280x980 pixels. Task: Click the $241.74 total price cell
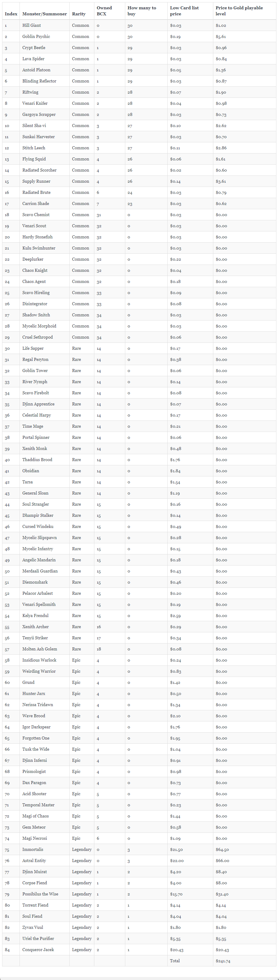click(x=222, y=961)
